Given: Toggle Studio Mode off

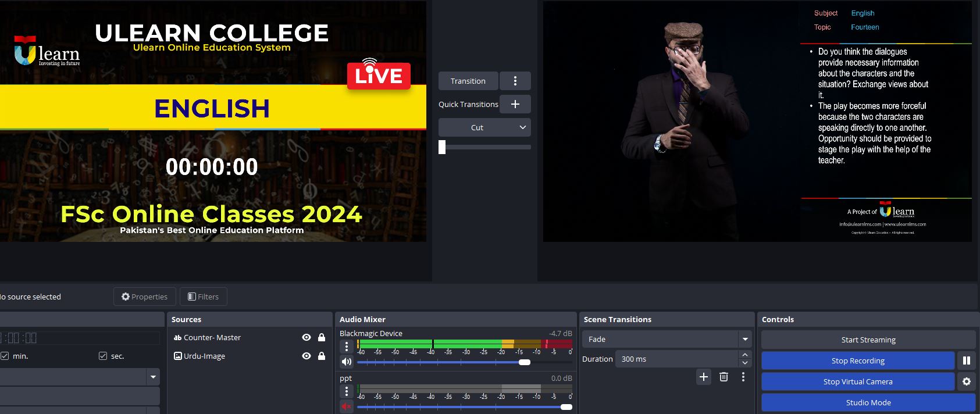Looking at the screenshot, I should [868, 402].
